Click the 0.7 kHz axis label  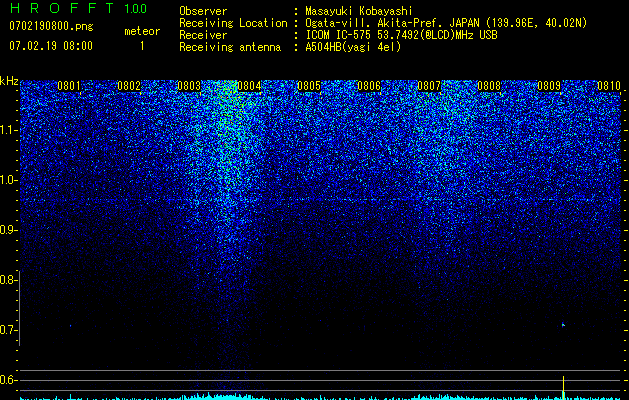point(8,330)
